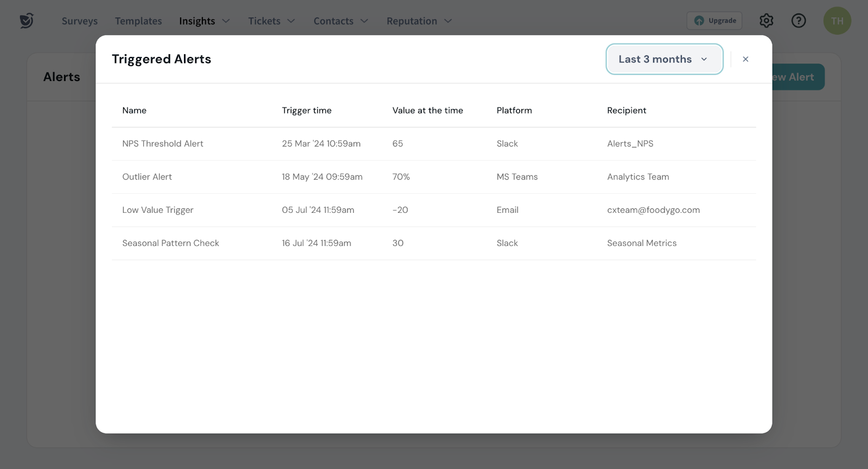The image size is (868, 469).
Task: Click the help question mark icon
Action: [x=799, y=21]
